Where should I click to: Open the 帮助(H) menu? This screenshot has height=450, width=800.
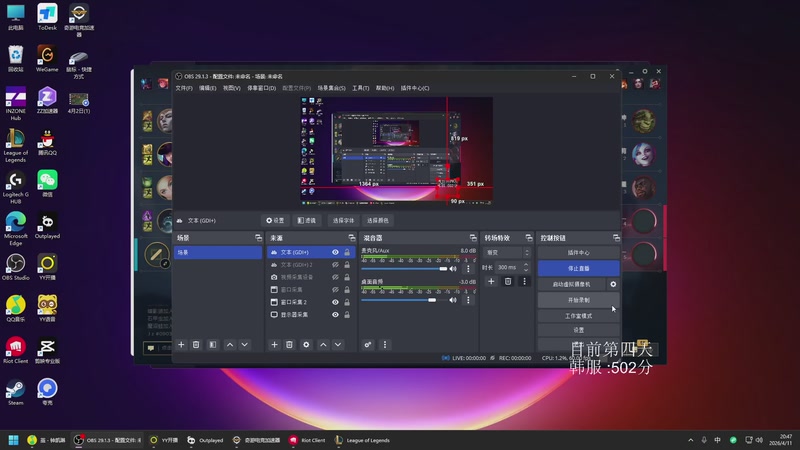pyautogui.click(x=385, y=88)
